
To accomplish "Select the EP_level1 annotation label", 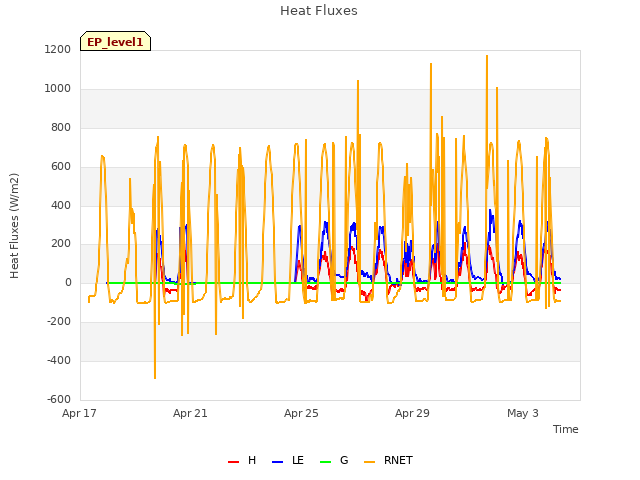I will pos(116,42).
